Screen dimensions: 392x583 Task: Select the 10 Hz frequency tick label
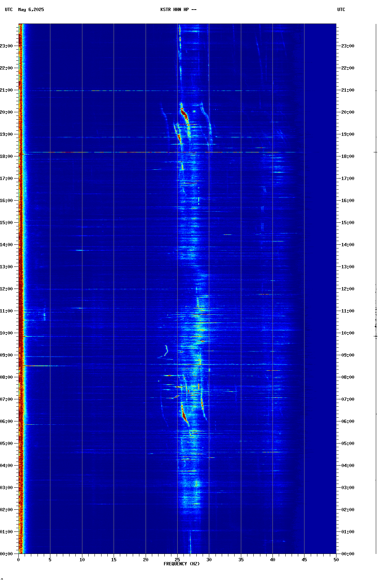(x=82, y=560)
